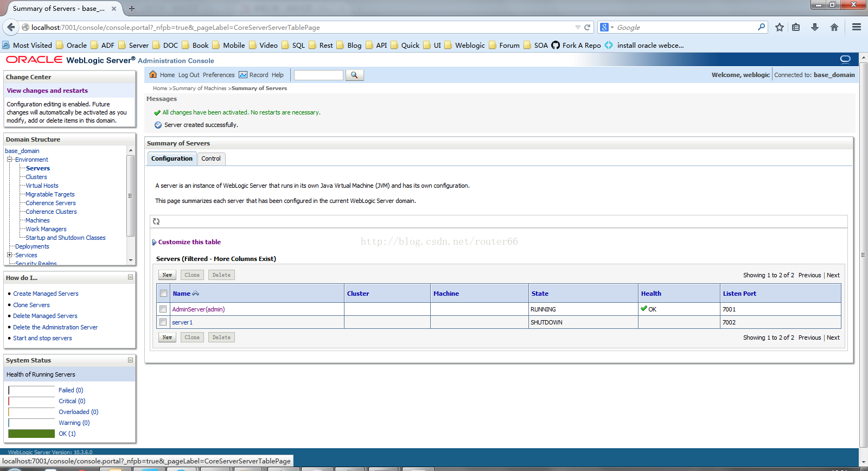Image resolution: width=868 pixels, height=471 pixels.
Task: Check the AdminServer(admin) row checkbox
Action: (x=163, y=309)
